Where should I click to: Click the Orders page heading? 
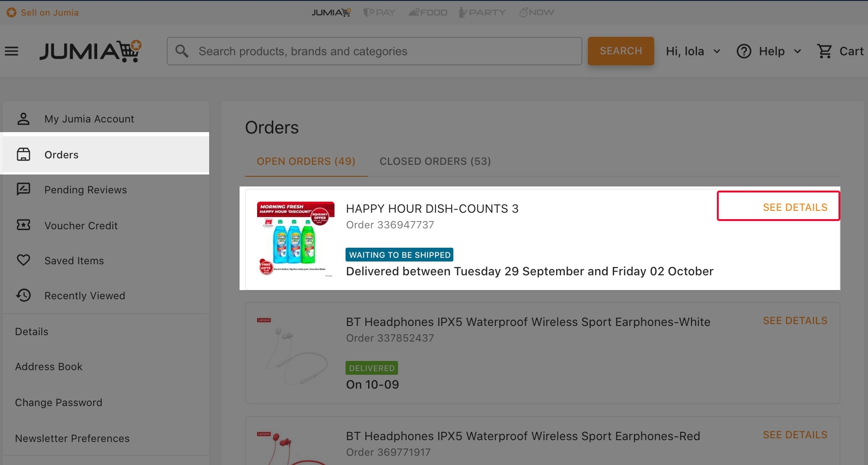tap(272, 128)
